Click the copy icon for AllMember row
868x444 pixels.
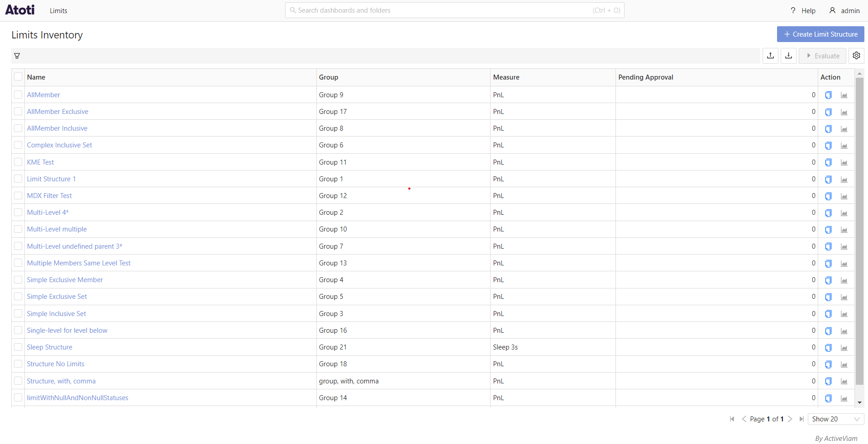pyautogui.click(x=828, y=95)
